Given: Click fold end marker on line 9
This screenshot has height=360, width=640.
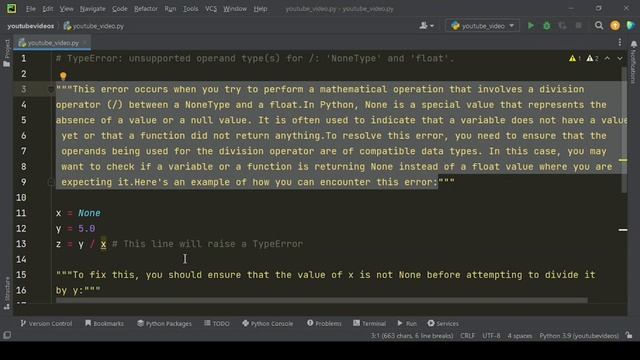Looking at the screenshot, I should pyautogui.click(x=51, y=182).
